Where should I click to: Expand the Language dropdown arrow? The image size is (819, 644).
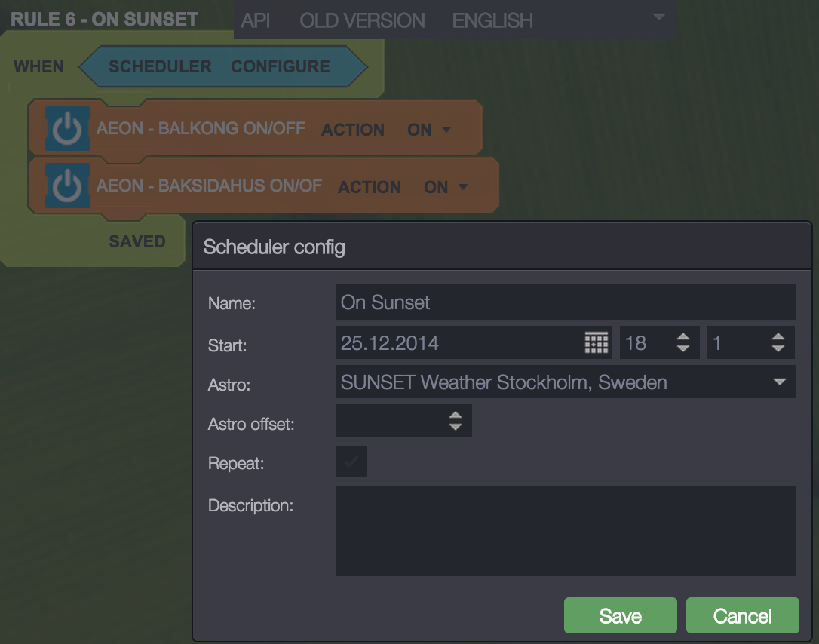[658, 17]
